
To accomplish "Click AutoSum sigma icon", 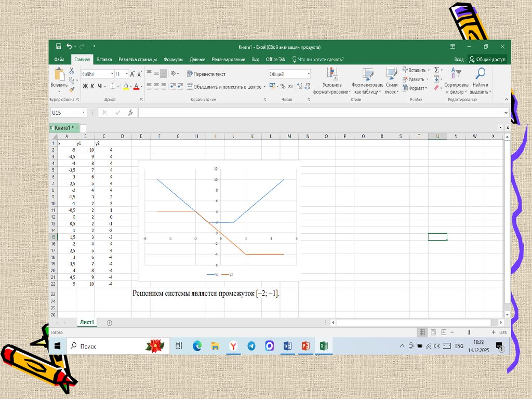I will pos(436,70).
